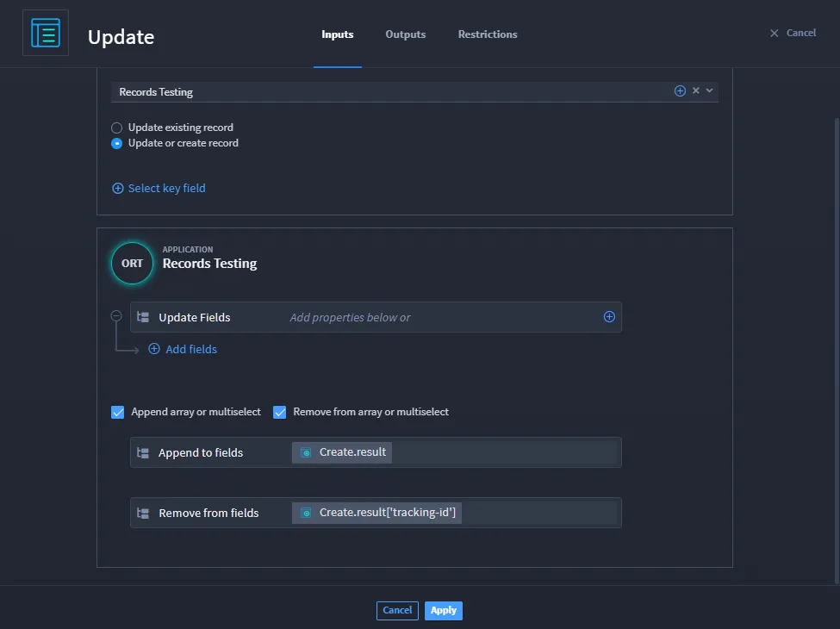The width and height of the screenshot is (840, 629).
Task: Click the Append to fields row type icon
Action: (143, 452)
